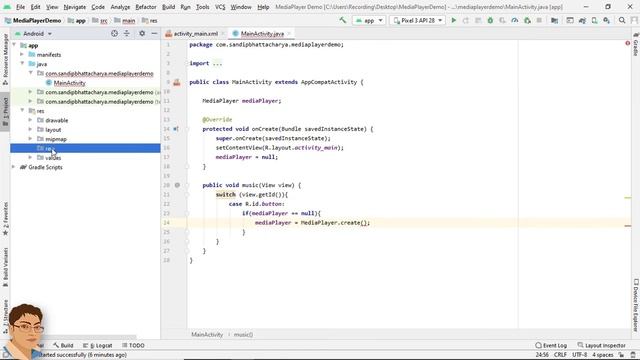Click the CRLF line separator status
Viewport: 640px width, 360px height.
click(560, 355)
